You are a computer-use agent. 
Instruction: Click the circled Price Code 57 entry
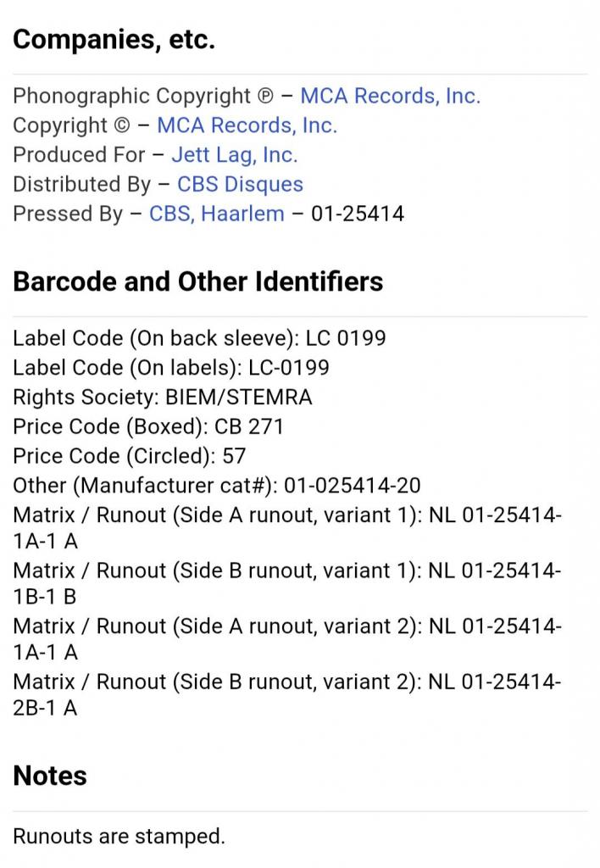point(129,456)
